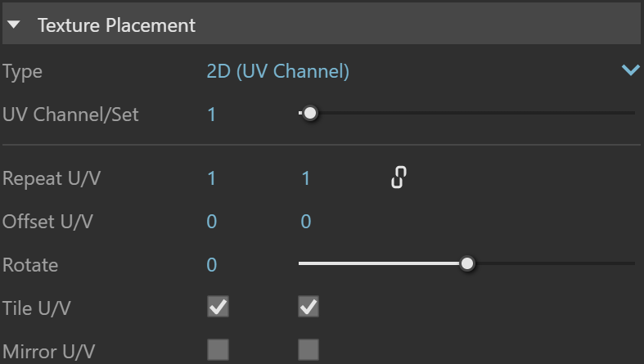Toggle the Repeat U/V link chain icon
Screen dimensions: 644x364
pos(399,178)
